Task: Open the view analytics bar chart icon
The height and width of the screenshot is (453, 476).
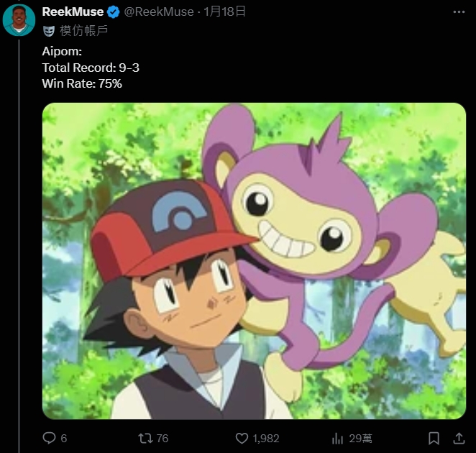Action: pyautogui.click(x=337, y=438)
